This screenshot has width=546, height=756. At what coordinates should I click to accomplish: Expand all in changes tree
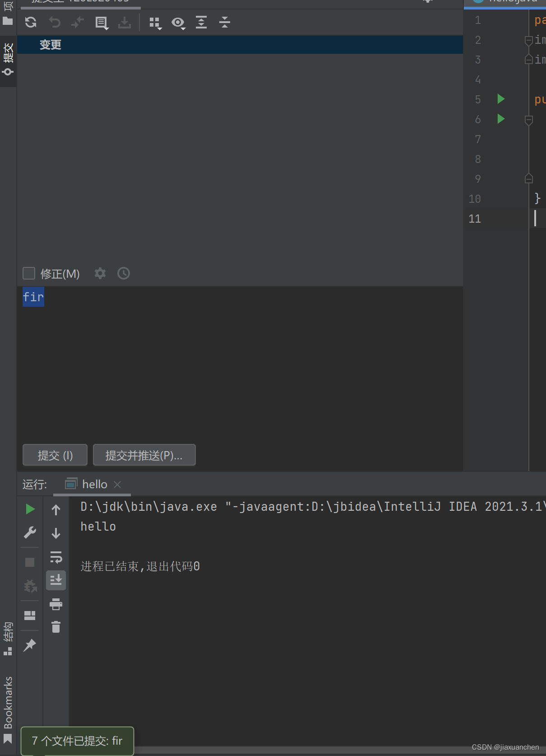pyautogui.click(x=201, y=22)
